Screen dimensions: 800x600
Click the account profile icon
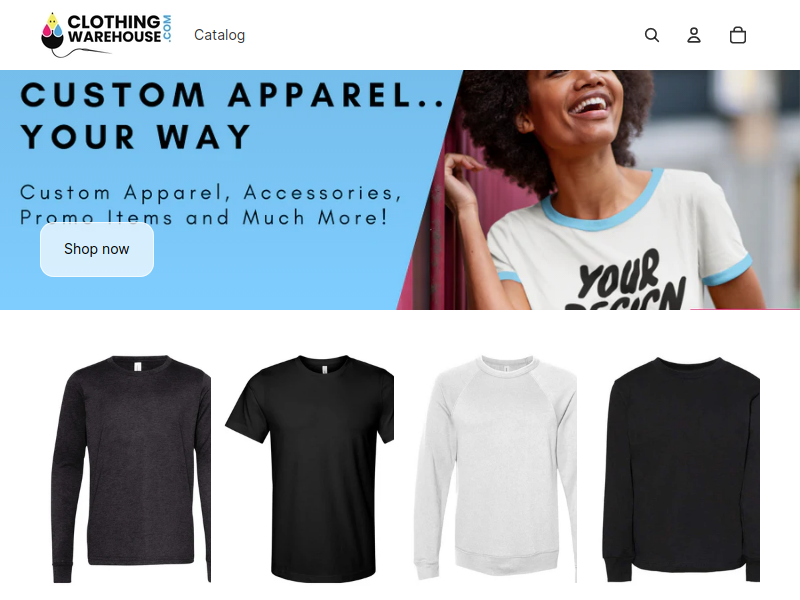pos(694,35)
